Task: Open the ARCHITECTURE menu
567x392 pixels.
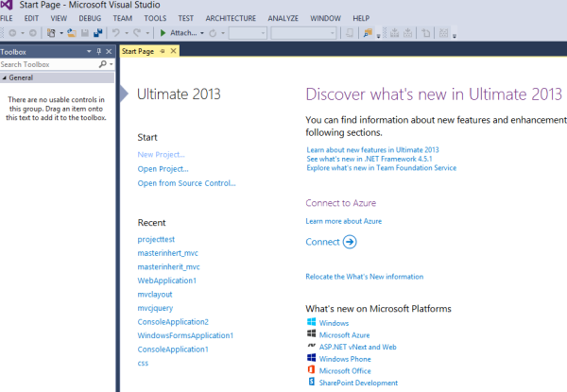Action: pos(231,19)
